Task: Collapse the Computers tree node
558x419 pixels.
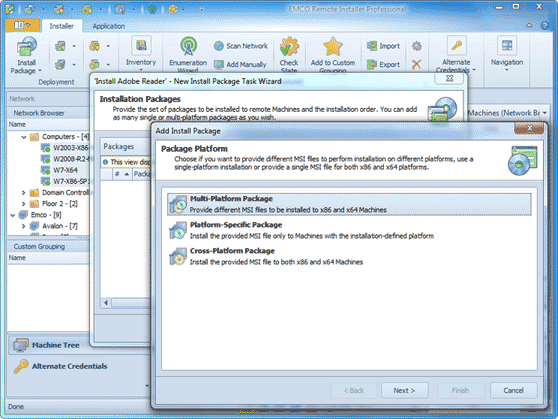Action: coord(23,137)
